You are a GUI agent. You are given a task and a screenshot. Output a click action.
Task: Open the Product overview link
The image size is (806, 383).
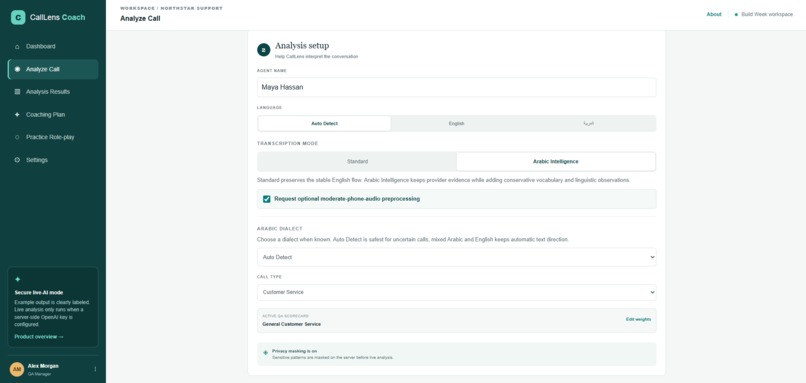(39, 337)
